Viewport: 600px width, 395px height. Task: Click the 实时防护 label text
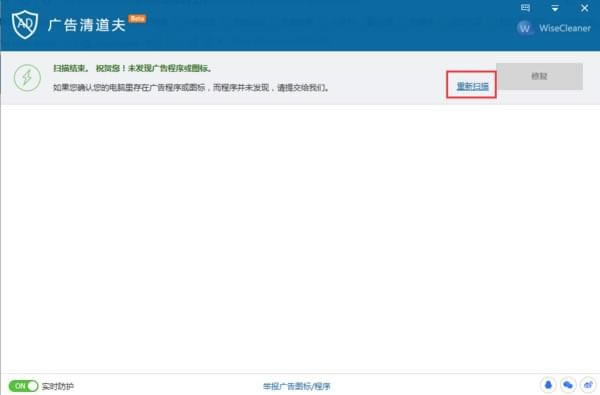click(x=58, y=386)
